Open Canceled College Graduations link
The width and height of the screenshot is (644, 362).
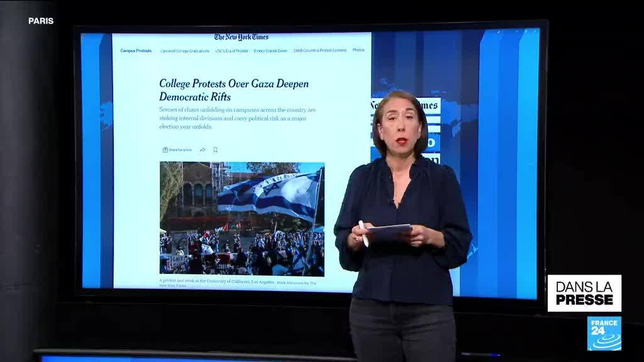184,51
